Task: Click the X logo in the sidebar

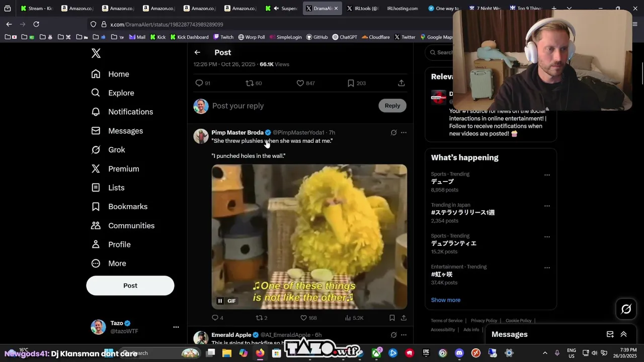Action: 96,53
